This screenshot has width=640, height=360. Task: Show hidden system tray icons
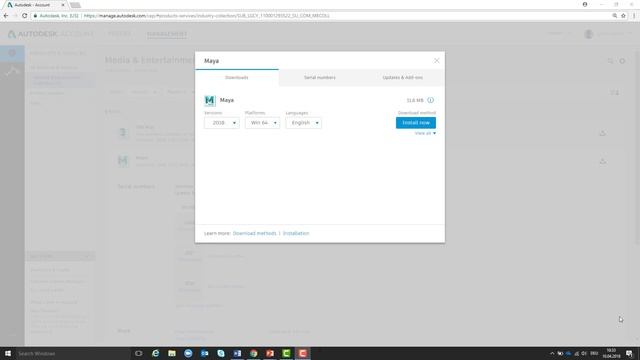(552, 353)
